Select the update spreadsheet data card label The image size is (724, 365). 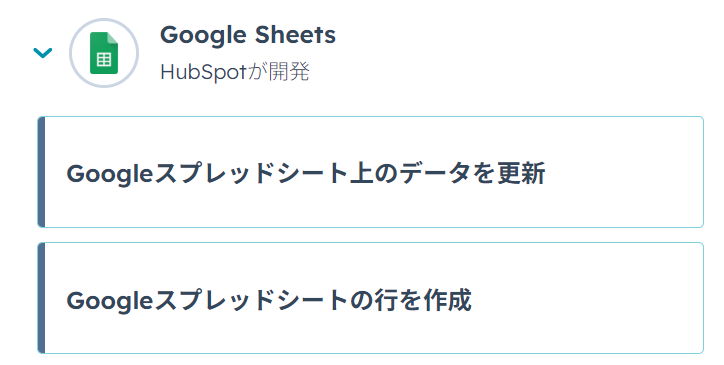click(306, 174)
